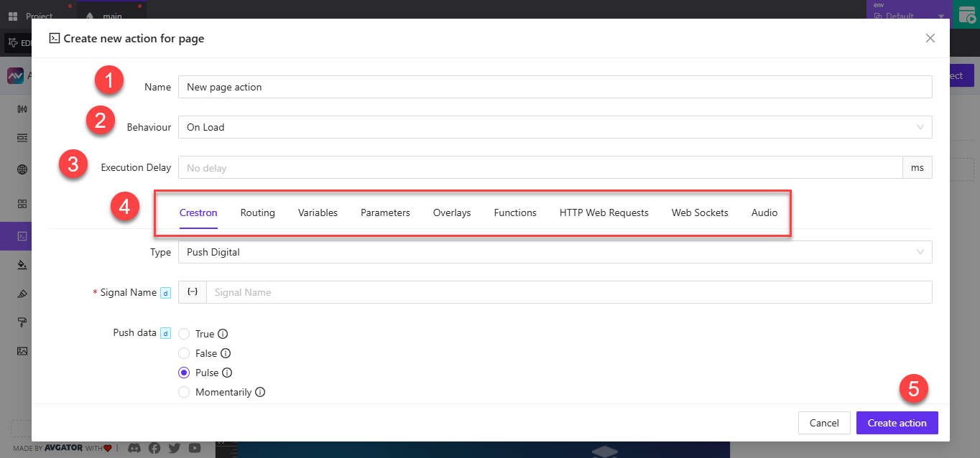Image resolution: width=980 pixels, height=458 pixels.
Task: Select the terminal Actions panel icon
Action: tap(22, 235)
